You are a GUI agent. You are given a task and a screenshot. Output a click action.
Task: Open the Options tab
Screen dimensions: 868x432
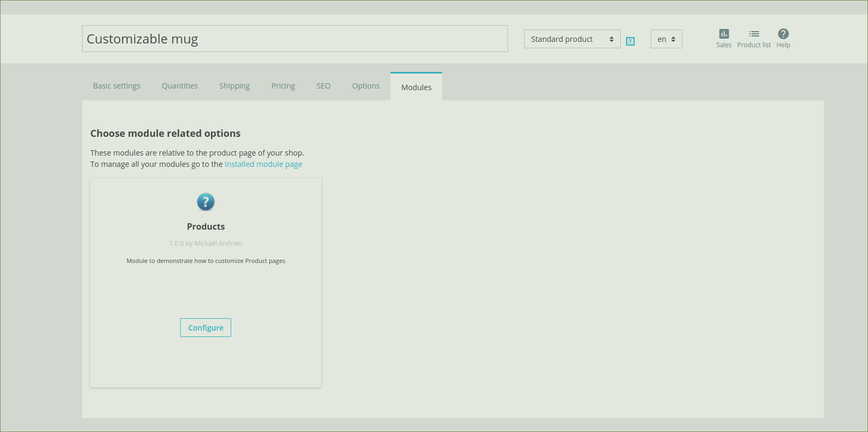[366, 86]
